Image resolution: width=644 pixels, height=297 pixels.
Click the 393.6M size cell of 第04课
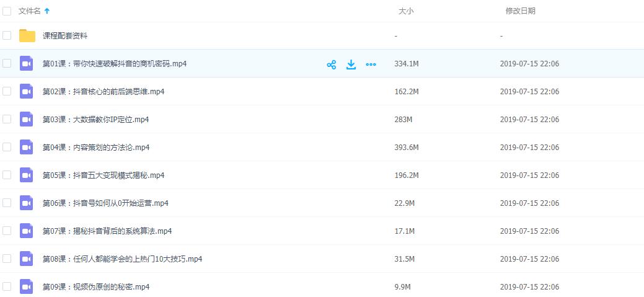(x=406, y=148)
